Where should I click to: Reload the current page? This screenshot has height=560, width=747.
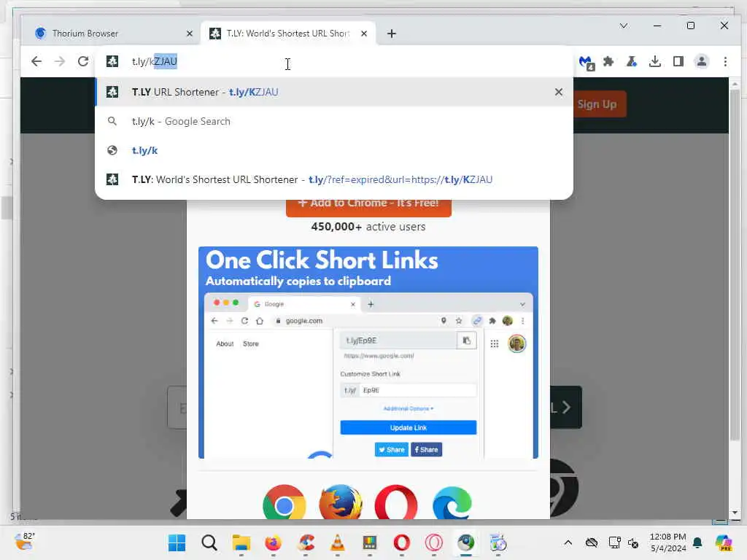(83, 61)
